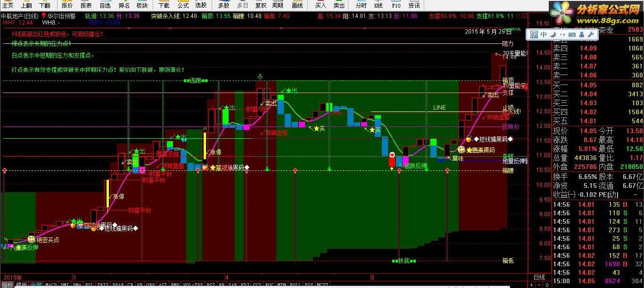Select the 指标 indicator tab
This screenshot has height=288, width=644.
coord(8,285)
